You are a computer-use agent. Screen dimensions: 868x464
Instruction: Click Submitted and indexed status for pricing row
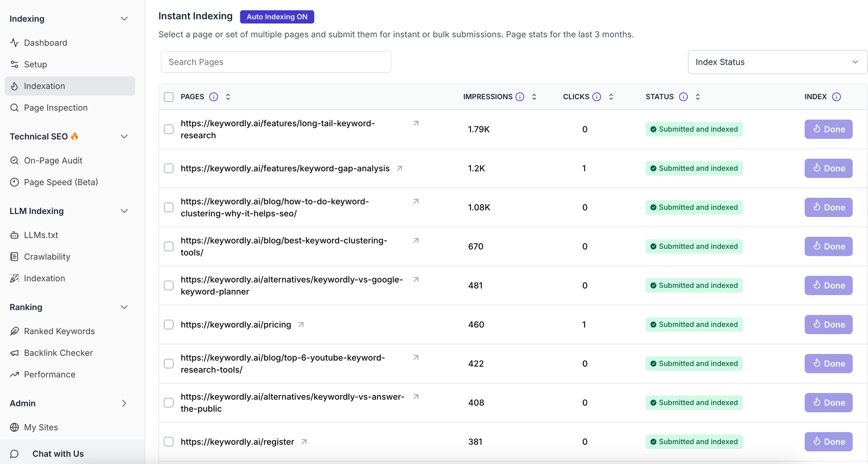point(694,325)
